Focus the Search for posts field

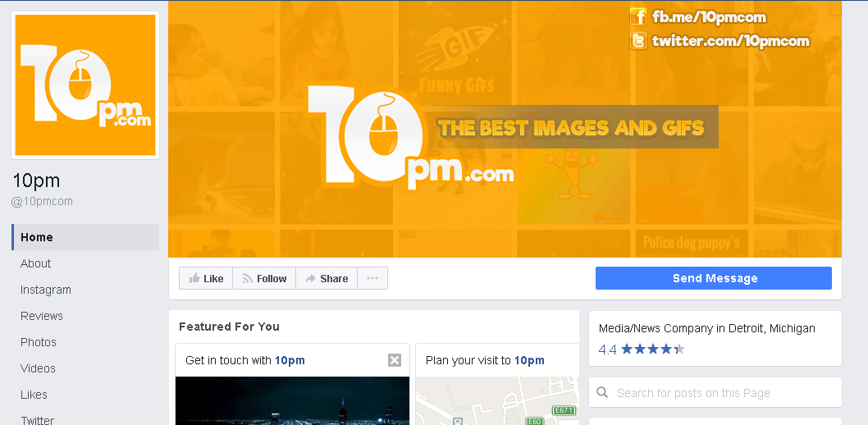(715, 393)
